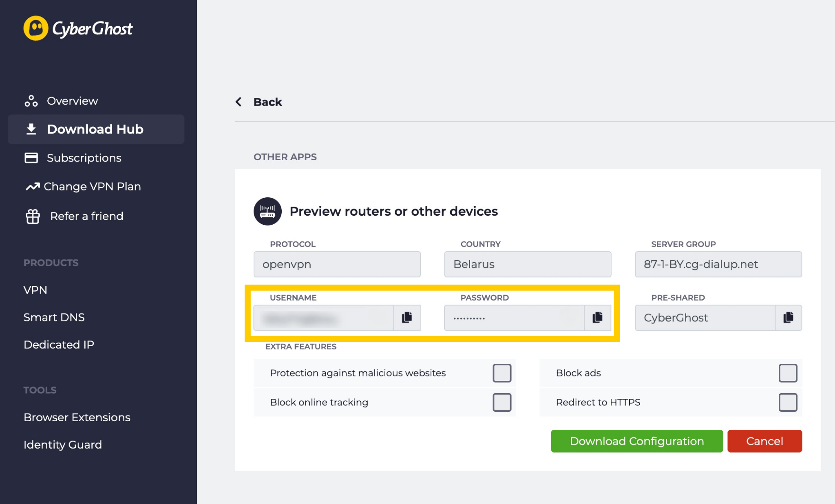
Task: Open the VPN products page
Action: pyautogui.click(x=35, y=290)
